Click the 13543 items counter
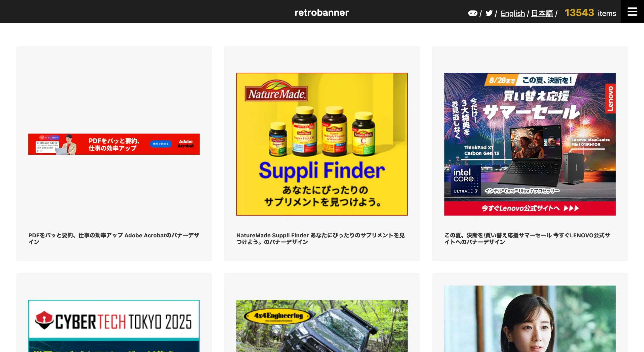 pos(590,13)
